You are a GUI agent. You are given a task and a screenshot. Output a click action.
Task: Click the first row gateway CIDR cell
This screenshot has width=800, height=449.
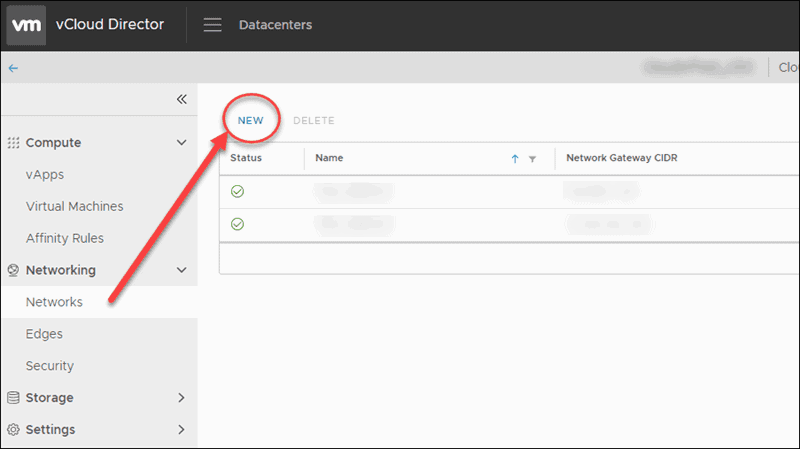(x=601, y=192)
